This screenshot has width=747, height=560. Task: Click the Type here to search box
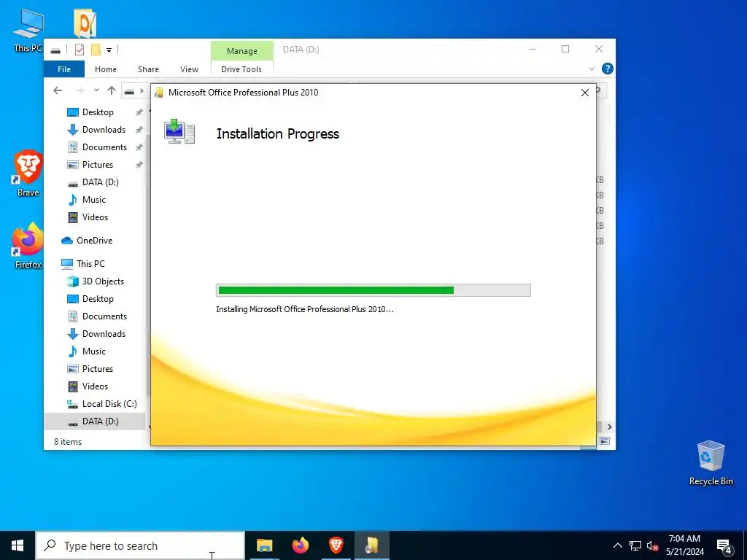coord(140,545)
